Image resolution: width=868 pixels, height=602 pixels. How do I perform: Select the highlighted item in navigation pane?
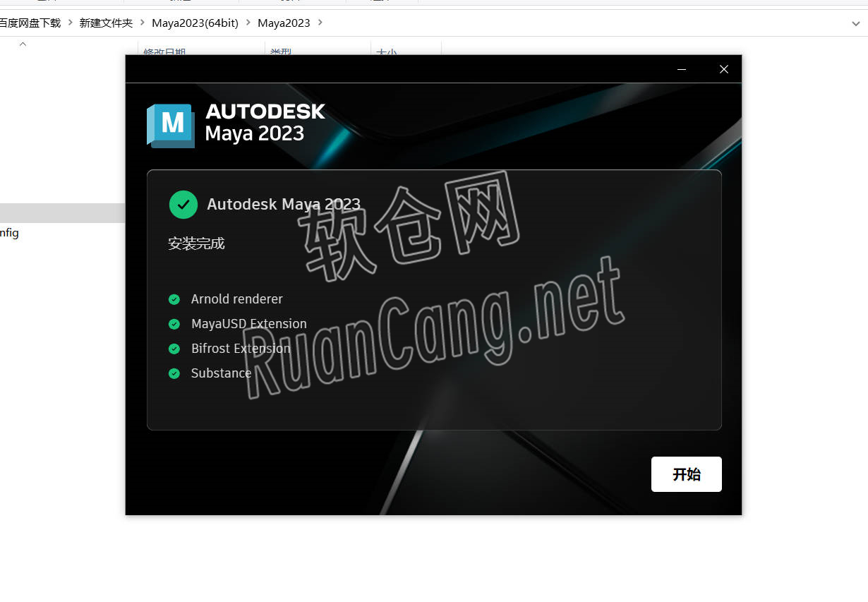(x=62, y=213)
